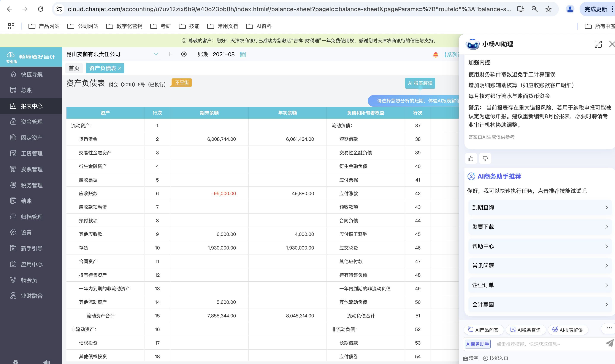Open the calendar picker for 账期

point(243,54)
